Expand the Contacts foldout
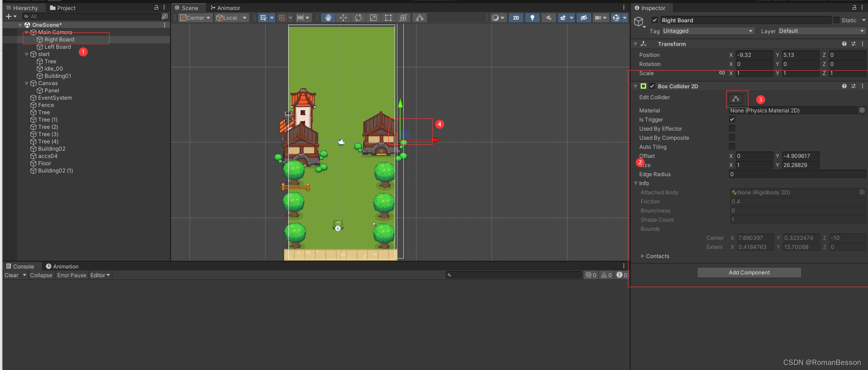Screen dimensions: 868x370 pyautogui.click(x=642, y=256)
